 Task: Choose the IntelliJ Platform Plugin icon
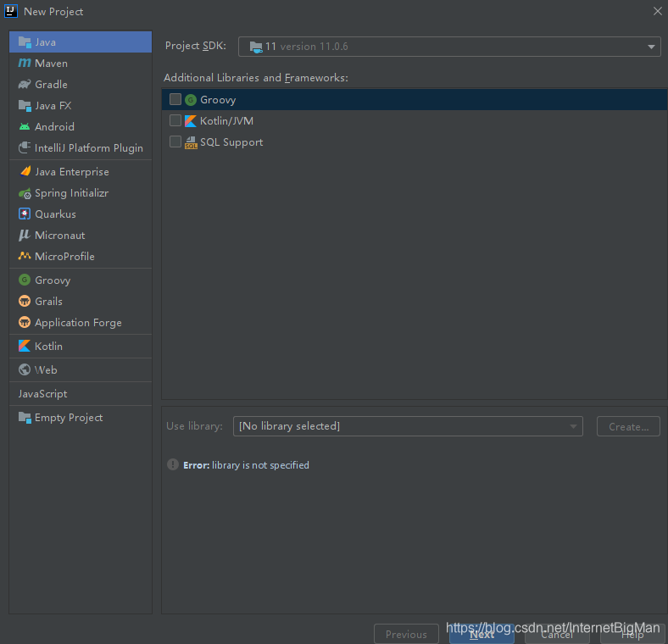[25, 147]
